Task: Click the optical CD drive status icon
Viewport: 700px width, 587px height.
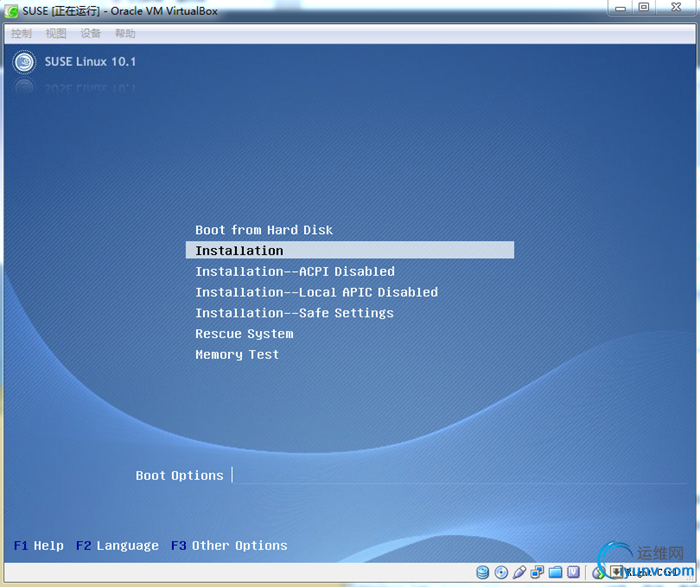Action: 501,572
